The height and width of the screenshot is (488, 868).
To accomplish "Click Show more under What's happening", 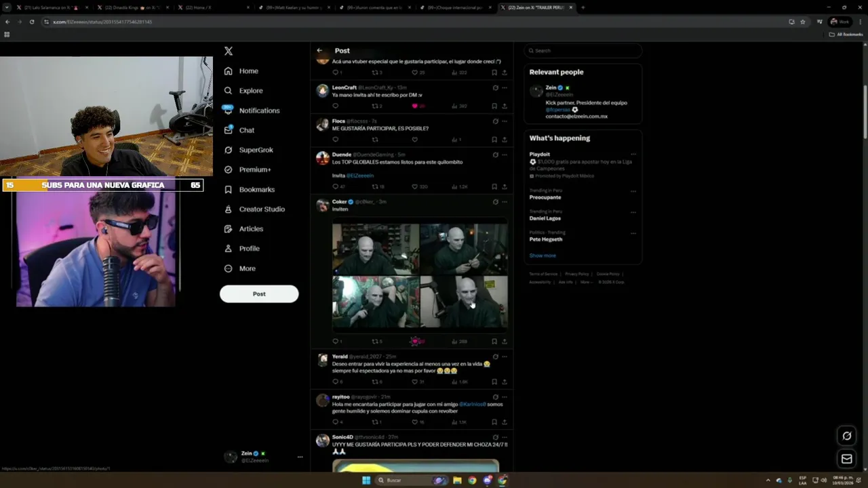I will pos(542,256).
